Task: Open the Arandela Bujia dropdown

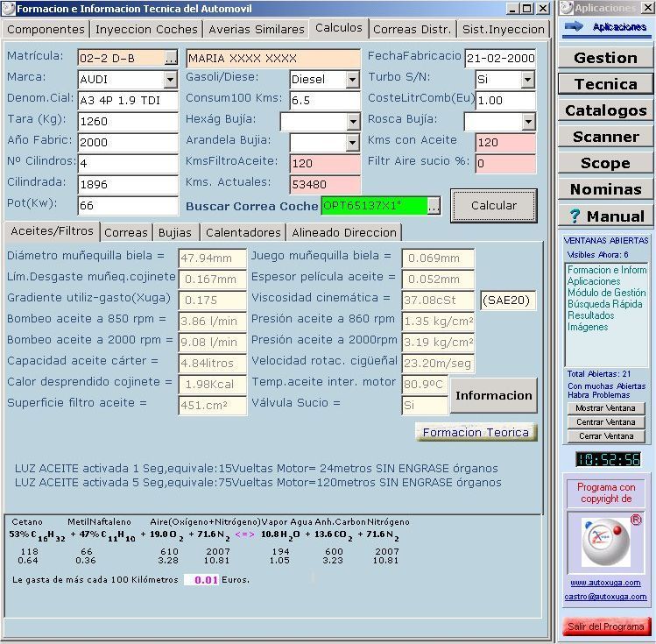Action: click(x=353, y=143)
